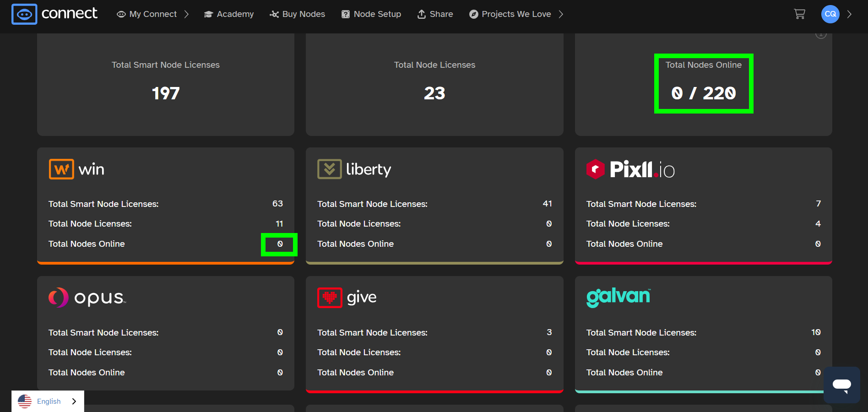Open Node Setup
The height and width of the screenshot is (412, 868).
(371, 14)
